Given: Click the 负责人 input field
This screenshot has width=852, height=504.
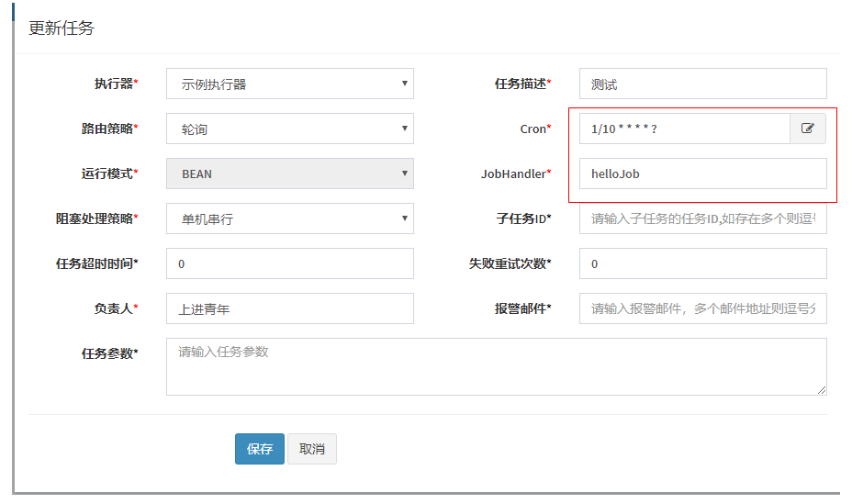Looking at the screenshot, I should (289, 308).
